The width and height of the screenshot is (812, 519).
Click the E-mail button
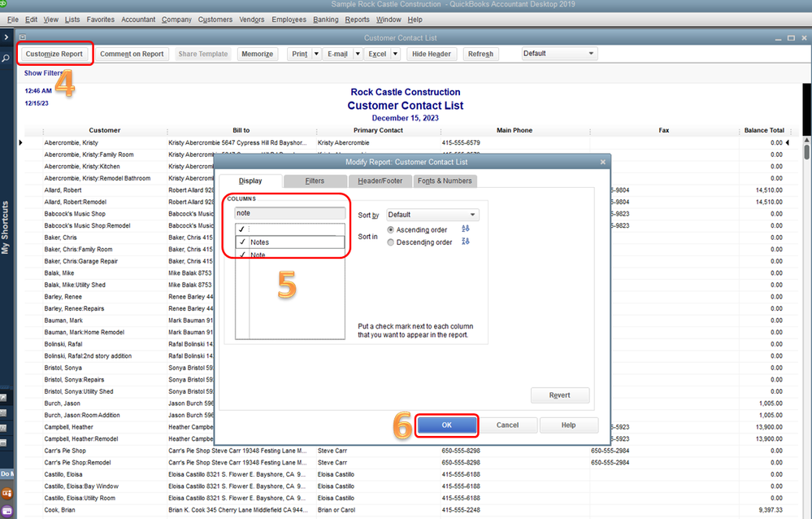(x=337, y=54)
